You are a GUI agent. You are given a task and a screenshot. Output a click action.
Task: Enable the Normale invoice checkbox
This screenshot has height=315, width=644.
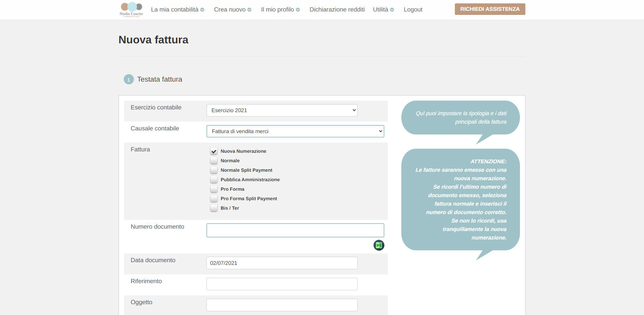click(x=214, y=161)
